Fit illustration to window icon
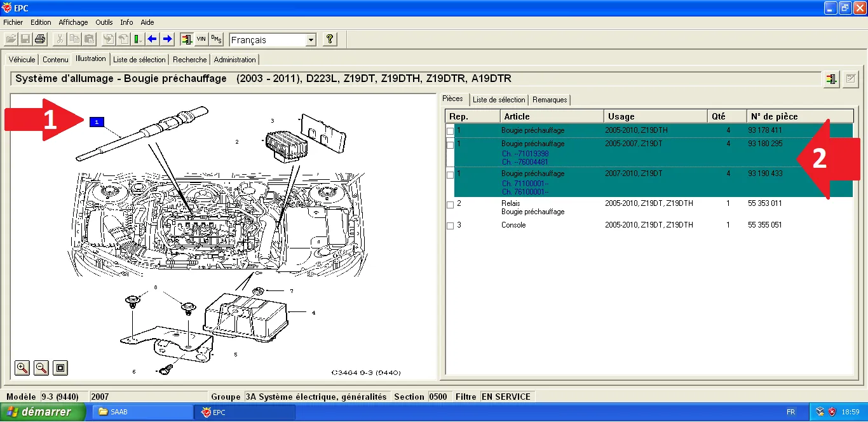This screenshot has height=422, width=868. pyautogui.click(x=60, y=367)
